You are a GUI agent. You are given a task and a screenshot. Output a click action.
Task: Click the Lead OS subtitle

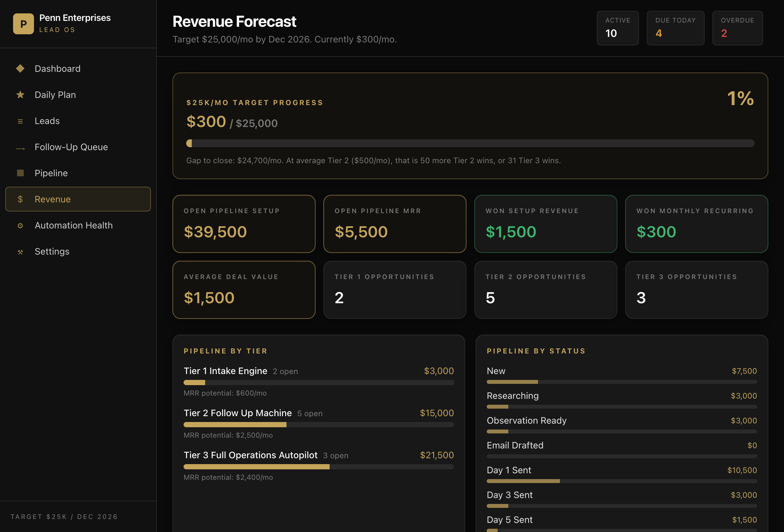tap(57, 30)
